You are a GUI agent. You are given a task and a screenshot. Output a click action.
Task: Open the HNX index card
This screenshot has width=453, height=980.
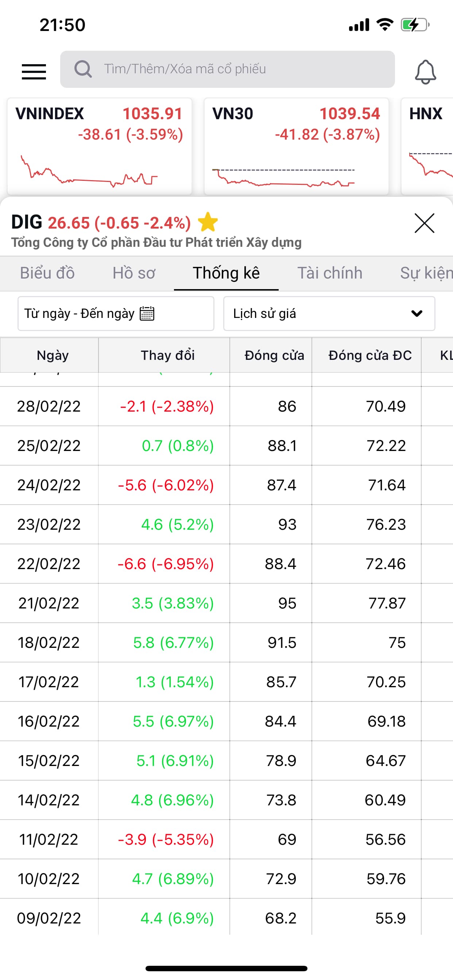click(x=428, y=147)
